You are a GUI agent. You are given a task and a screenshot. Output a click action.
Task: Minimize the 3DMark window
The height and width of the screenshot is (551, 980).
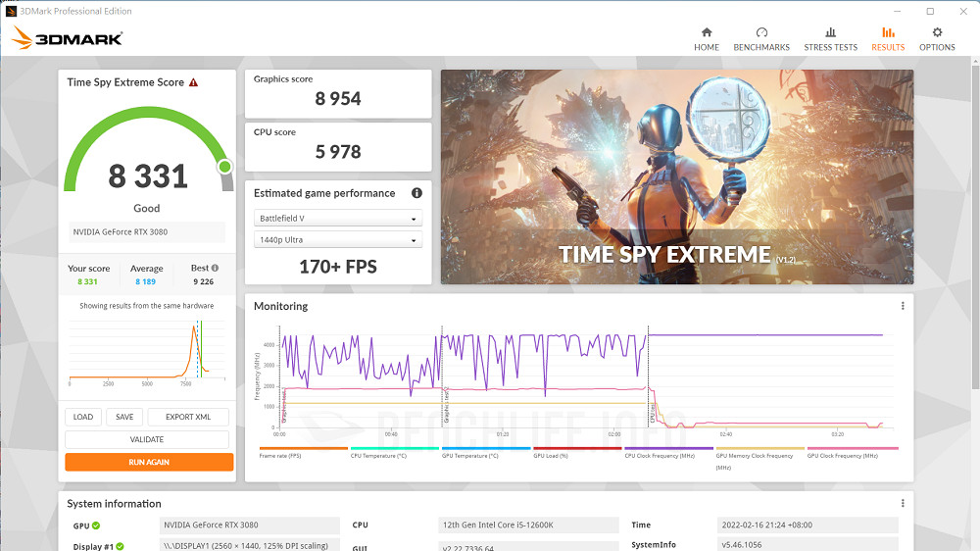point(897,11)
